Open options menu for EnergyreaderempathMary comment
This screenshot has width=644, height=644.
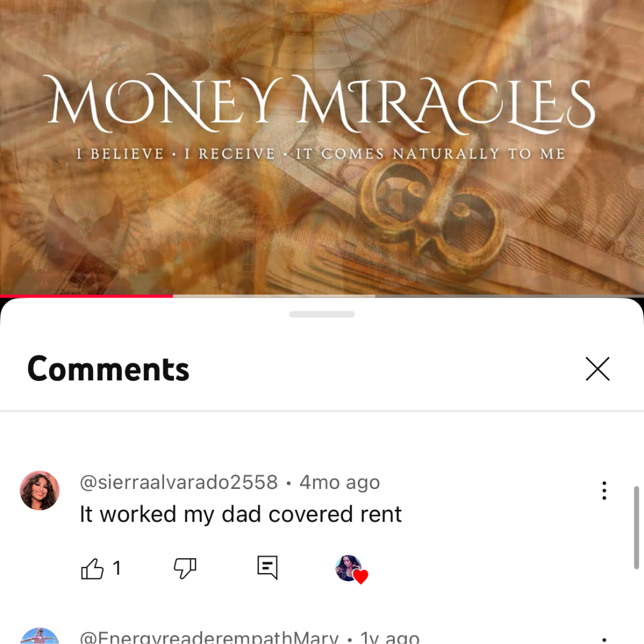[604, 640]
